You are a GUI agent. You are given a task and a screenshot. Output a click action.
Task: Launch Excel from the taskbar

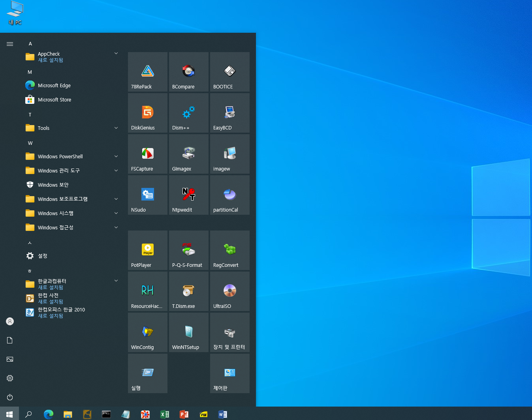165,414
